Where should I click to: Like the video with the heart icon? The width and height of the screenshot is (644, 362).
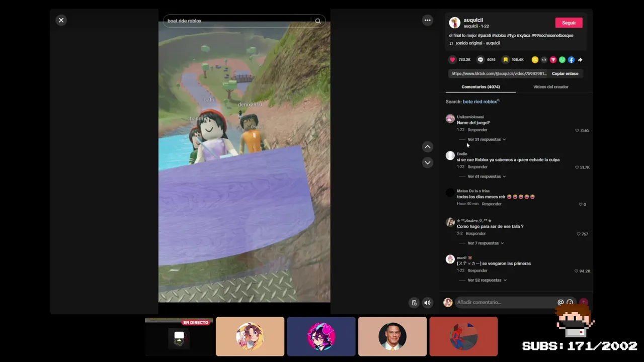(452, 60)
